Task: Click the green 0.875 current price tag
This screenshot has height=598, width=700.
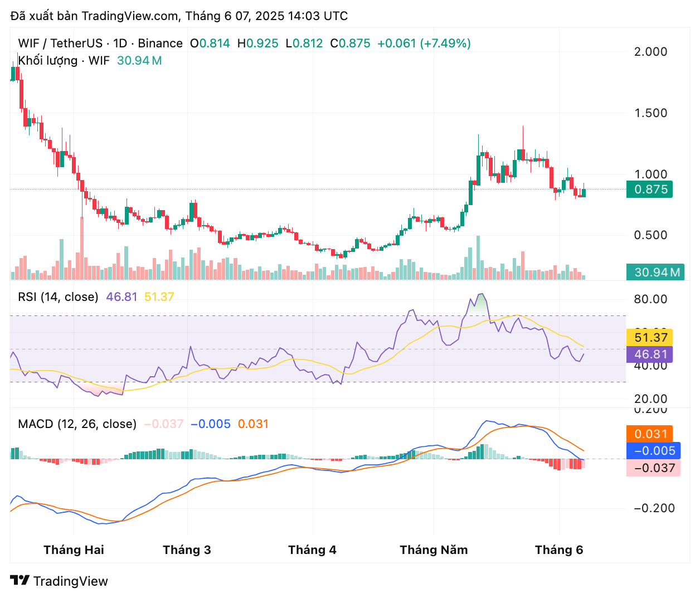Action: tap(650, 189)
